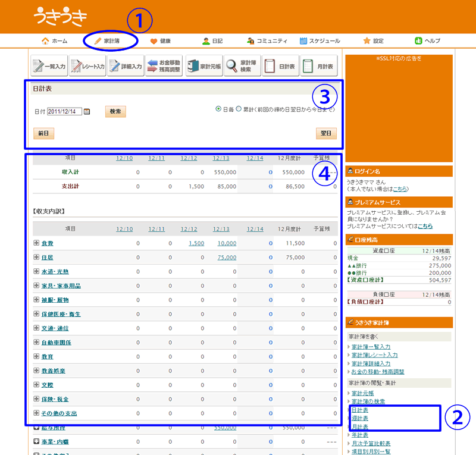
Task: Open 家計簿の検索 sidebar link
Action: [368, 401]
